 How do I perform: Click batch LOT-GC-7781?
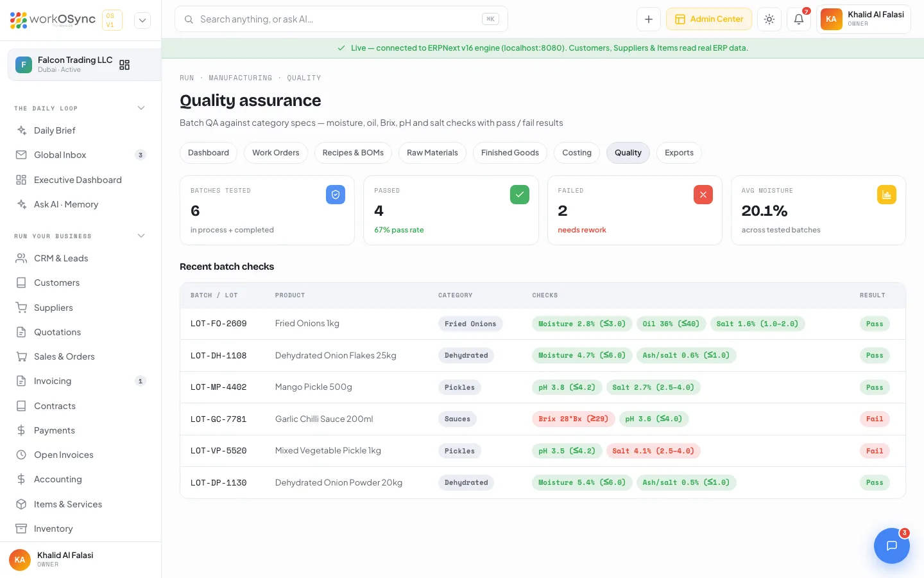click(x=219, y=419)
